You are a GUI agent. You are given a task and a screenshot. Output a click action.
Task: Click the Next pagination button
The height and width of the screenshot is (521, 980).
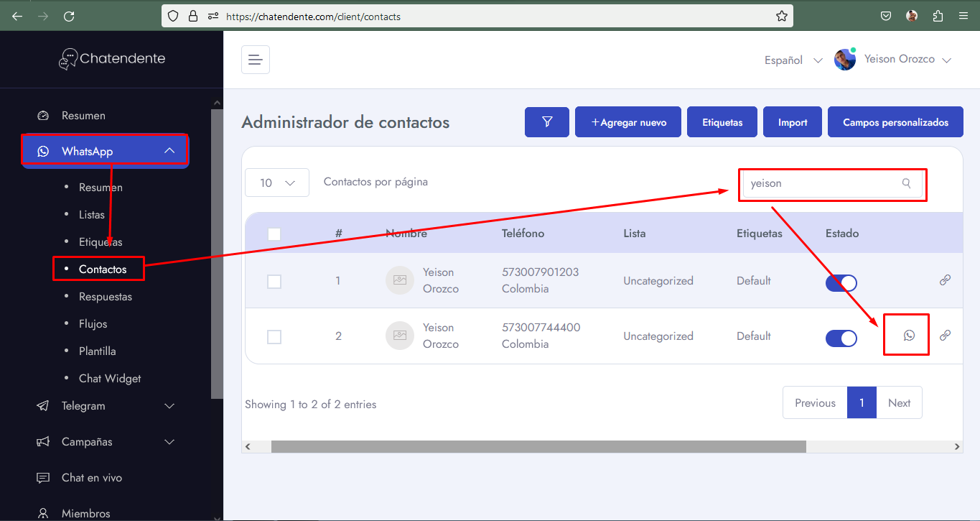[x=899, y=403]
